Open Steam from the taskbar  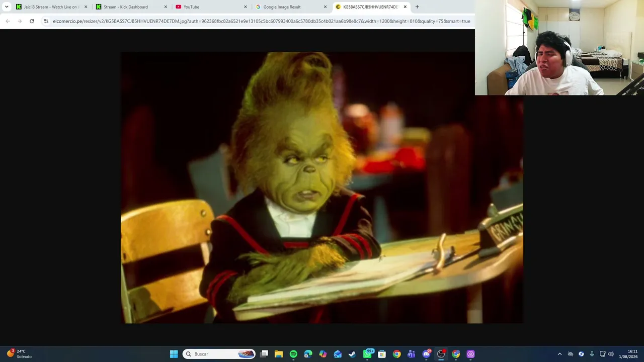coord(352,354)
